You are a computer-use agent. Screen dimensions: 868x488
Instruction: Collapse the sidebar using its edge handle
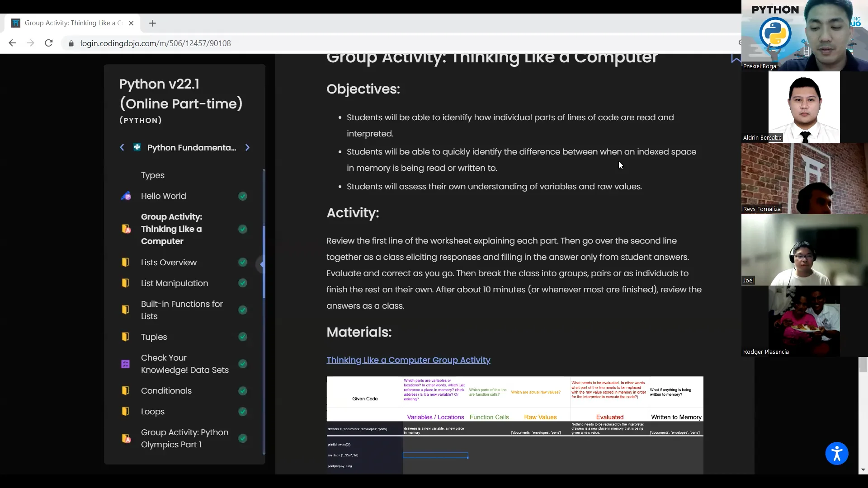(x=260, y=264)
